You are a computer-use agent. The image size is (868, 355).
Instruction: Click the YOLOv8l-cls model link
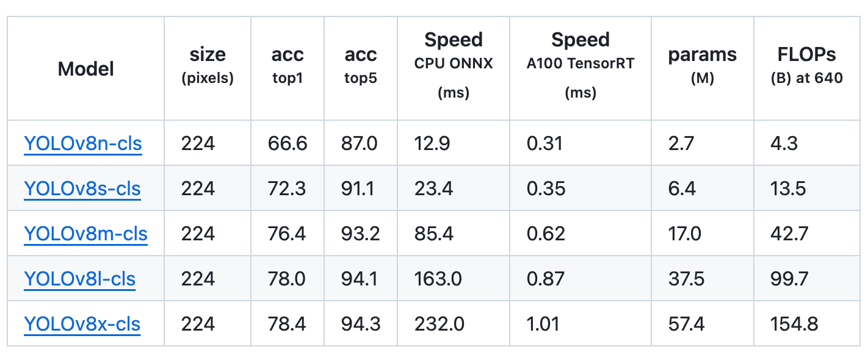point(80,279)
